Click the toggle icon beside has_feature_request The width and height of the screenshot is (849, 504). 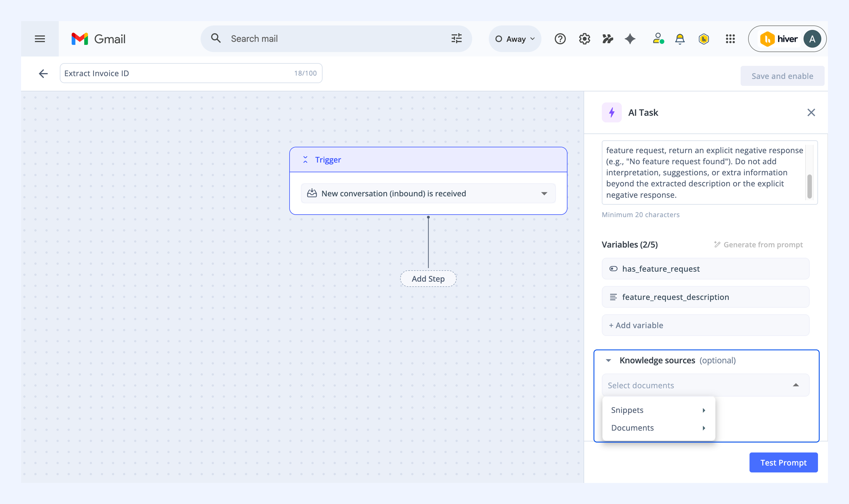coord(613,269)
